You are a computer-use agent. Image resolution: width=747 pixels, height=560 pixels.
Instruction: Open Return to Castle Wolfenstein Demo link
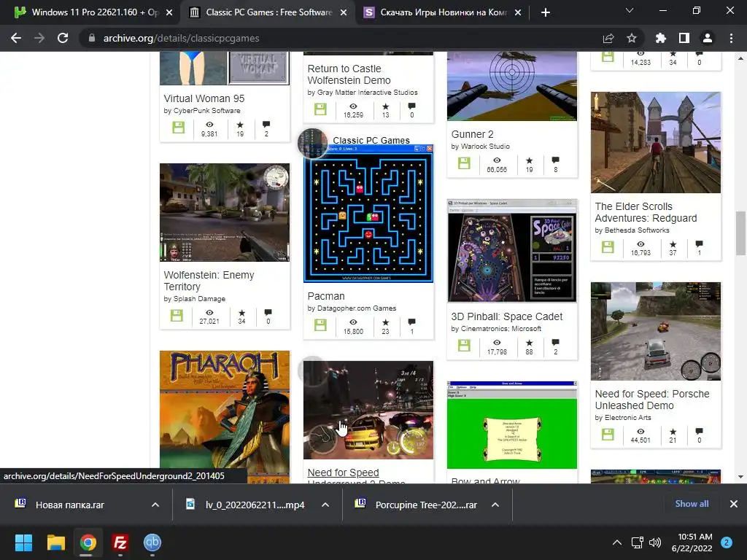tap(349, 75)
